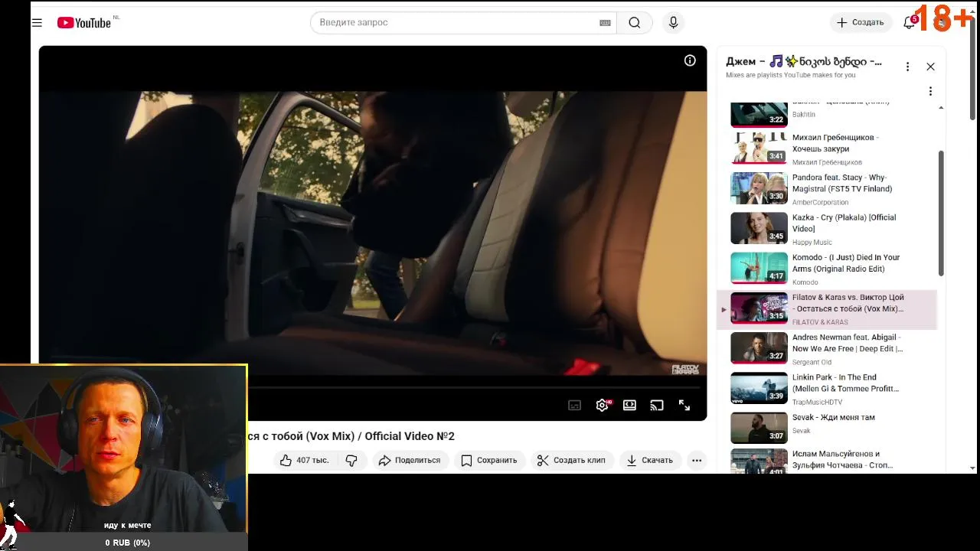
Task: Like the video with 407 тыс.
Action: tap(305, 460)
